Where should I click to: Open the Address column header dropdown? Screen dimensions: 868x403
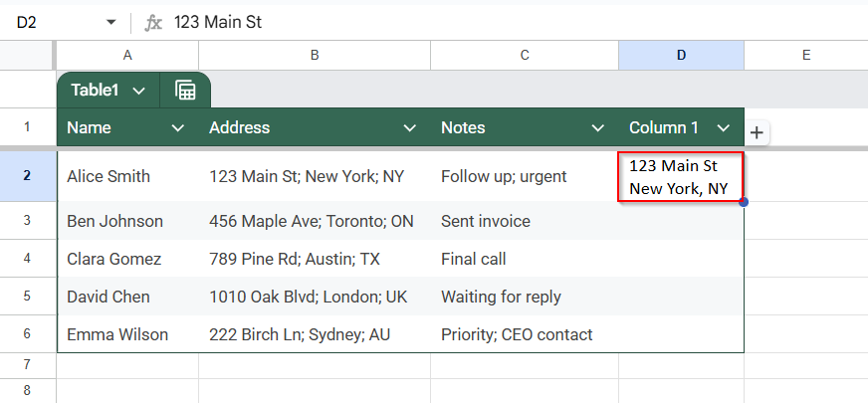coord(410,128)
